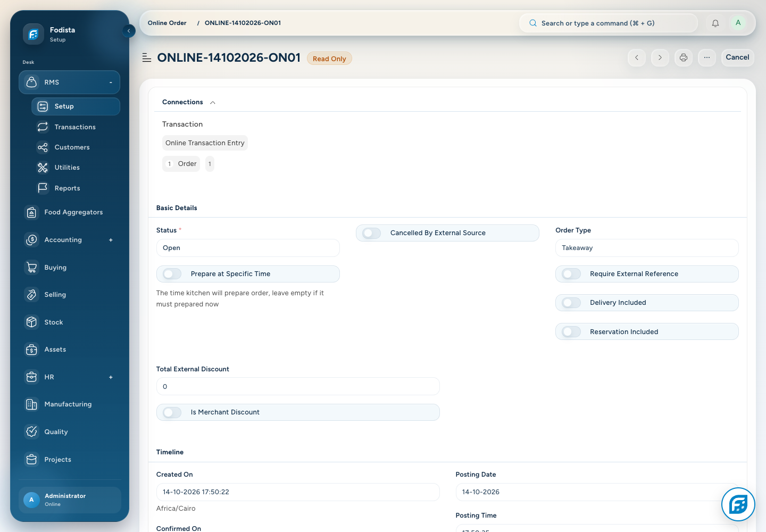Open the Assets module

coord(69,350)
